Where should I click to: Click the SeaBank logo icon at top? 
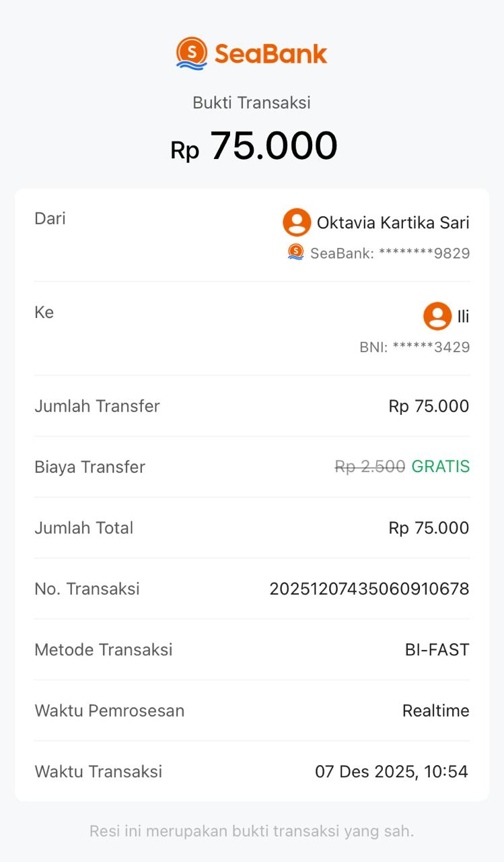pyautogui.click(x=192, y=53)
